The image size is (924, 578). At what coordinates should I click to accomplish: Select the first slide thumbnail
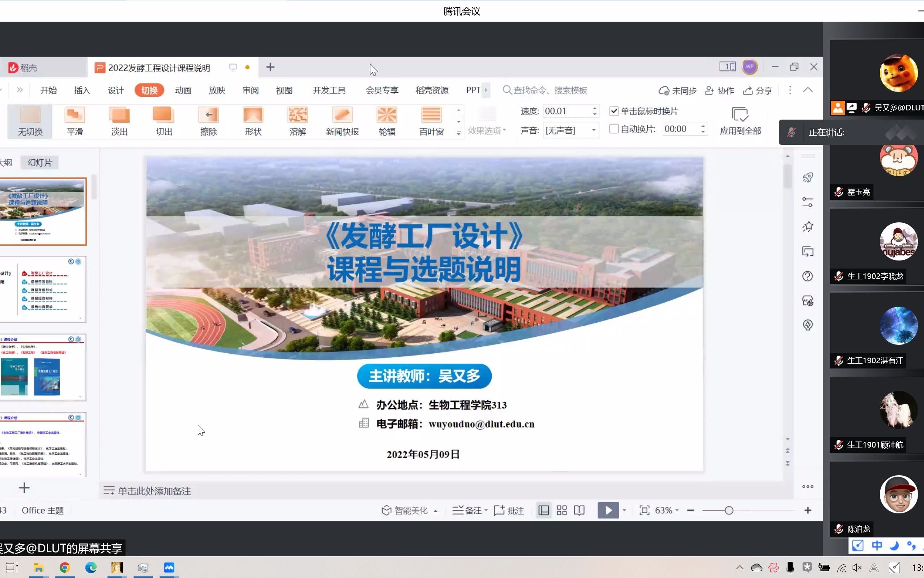click(x=43, y=212)
